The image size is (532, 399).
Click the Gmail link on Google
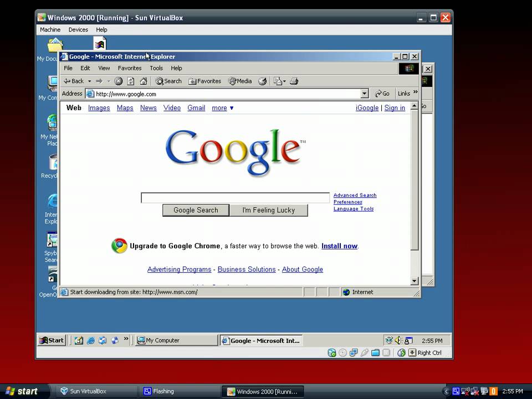[196, 108]
